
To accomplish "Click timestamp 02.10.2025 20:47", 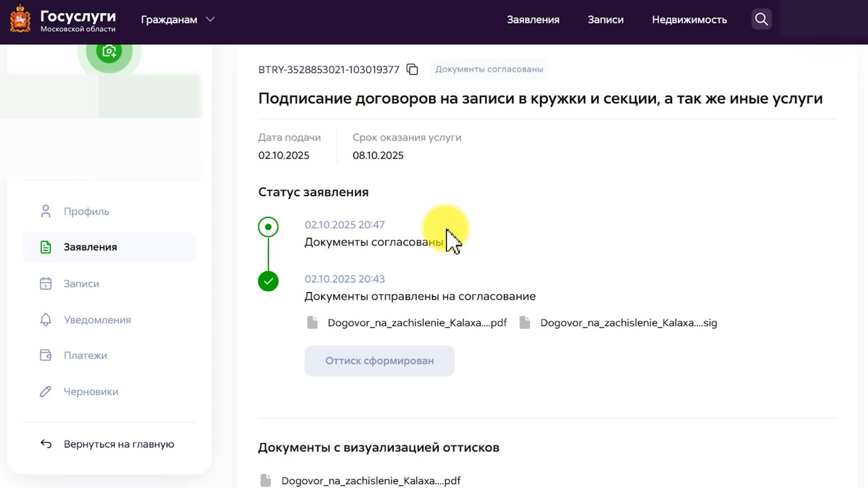I will coord(344,225).
